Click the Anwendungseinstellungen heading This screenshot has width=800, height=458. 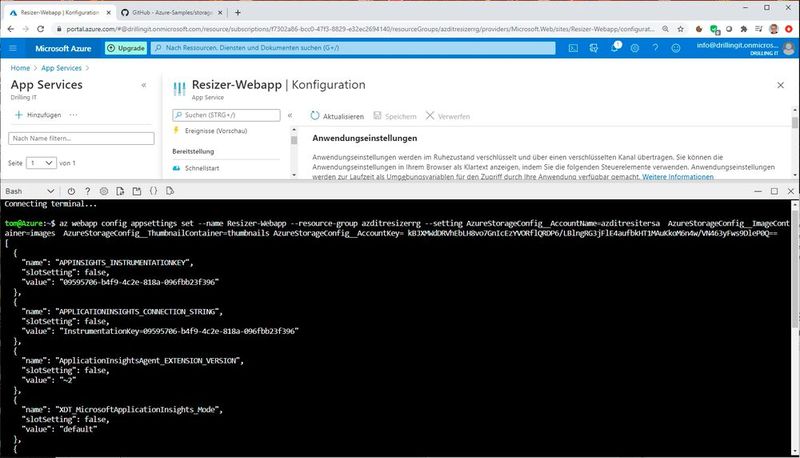(365, 138)
